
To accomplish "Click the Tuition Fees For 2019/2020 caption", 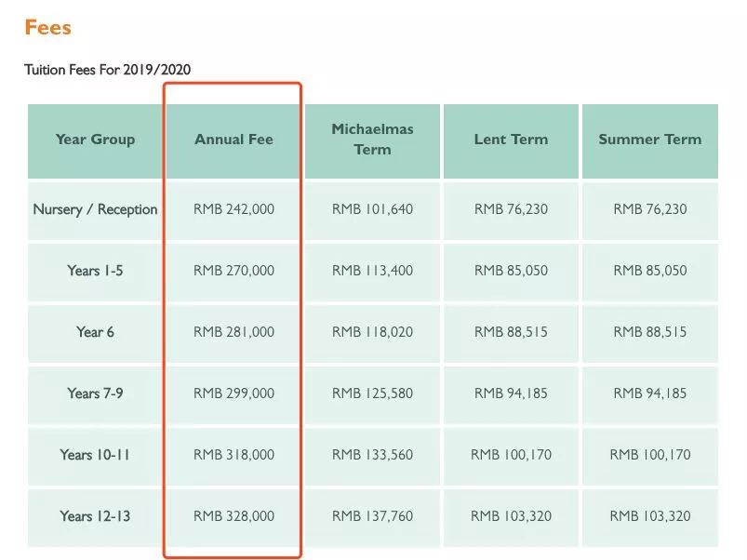I will tap(108, 70).
